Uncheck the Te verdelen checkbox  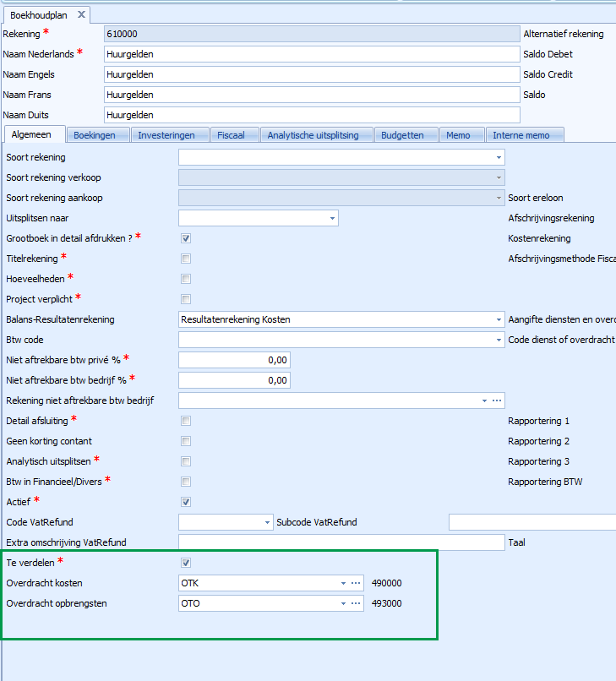click(x=186, y=563)
